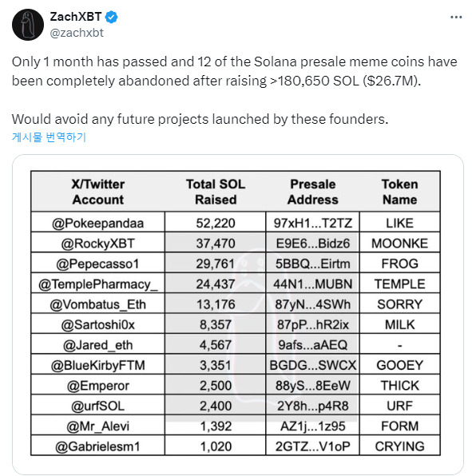
Task: Click the ZachXBT display name
Action: 76,17
